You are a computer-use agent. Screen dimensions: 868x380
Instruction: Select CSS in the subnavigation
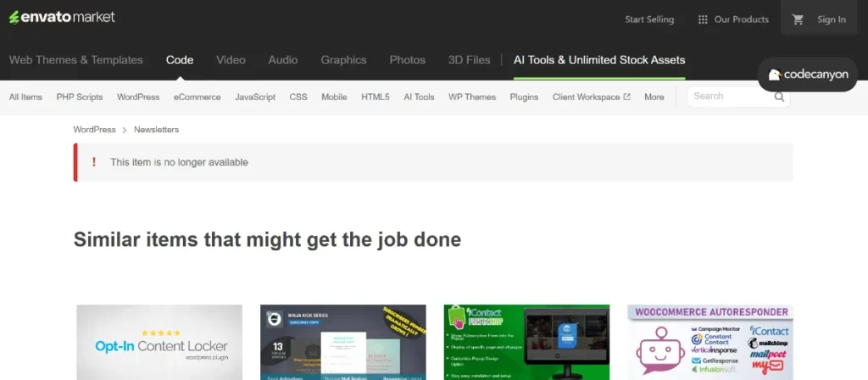click(x=298, y=97)
